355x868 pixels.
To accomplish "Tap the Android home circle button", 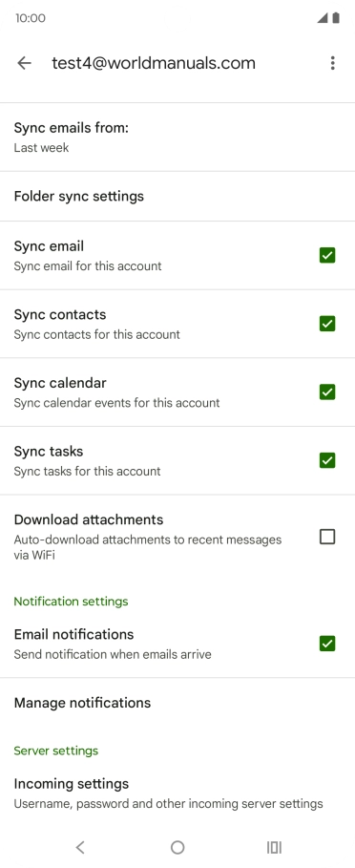I will tap(177, 847).
